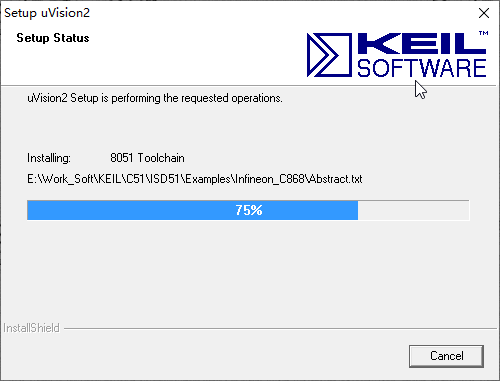
Task: Close the Setup uVision2 dialog
Action: tap(484, 13)
